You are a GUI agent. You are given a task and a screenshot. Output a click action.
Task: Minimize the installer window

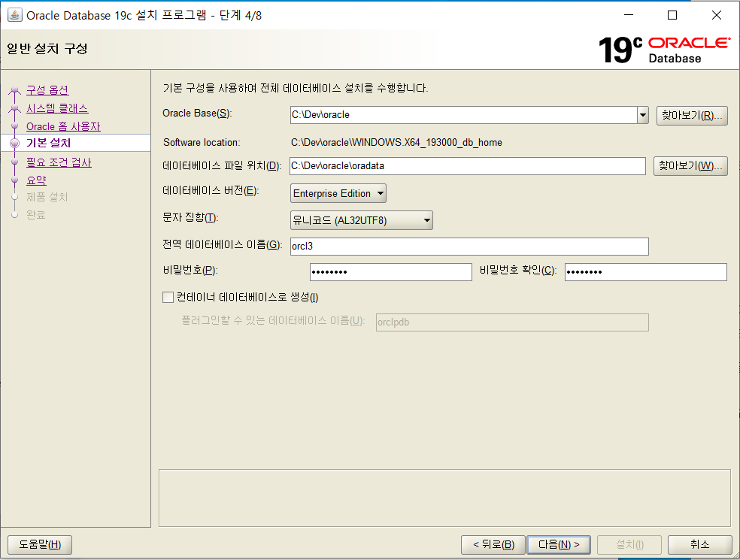(x=629, y=15)
